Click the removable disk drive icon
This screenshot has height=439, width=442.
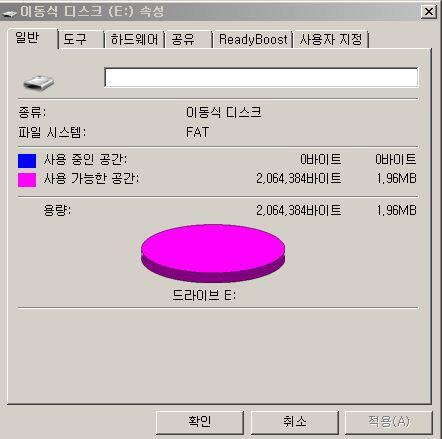click(38, 82)
